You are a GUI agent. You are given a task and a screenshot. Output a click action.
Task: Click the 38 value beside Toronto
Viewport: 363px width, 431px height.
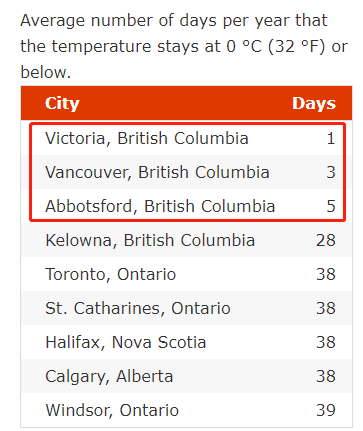[326, 274]
